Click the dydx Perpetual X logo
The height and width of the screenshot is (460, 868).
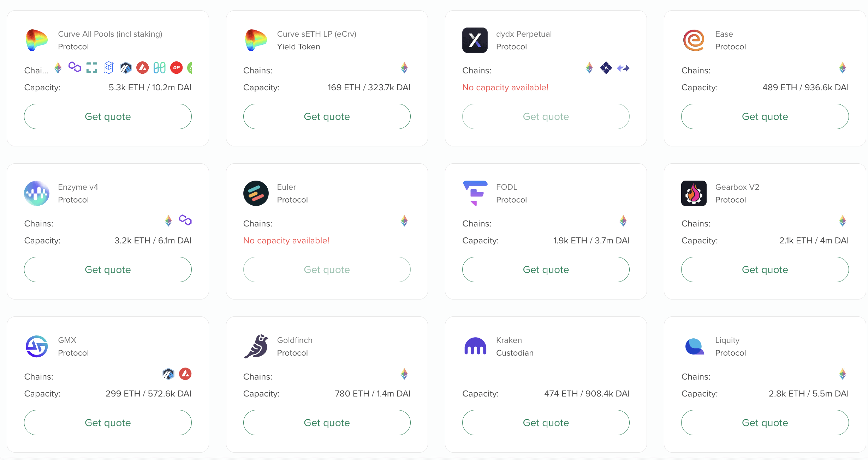[475, 40]
